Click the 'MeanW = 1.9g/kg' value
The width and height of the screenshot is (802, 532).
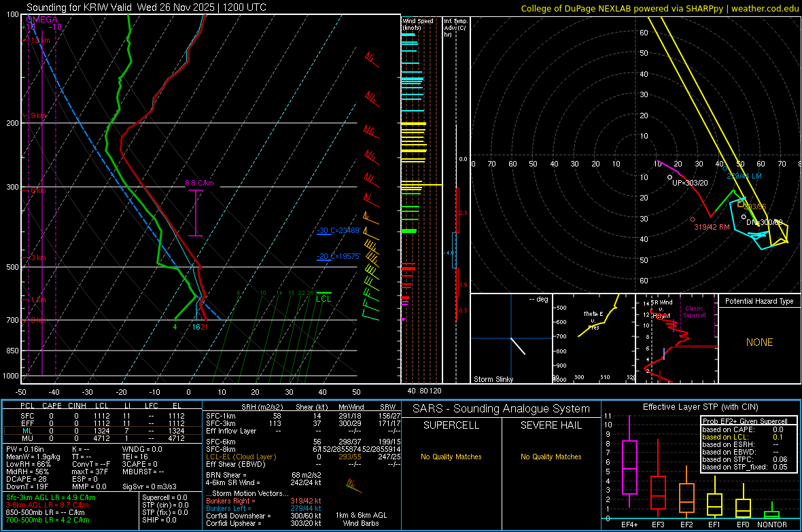click(x=33, y=457)
